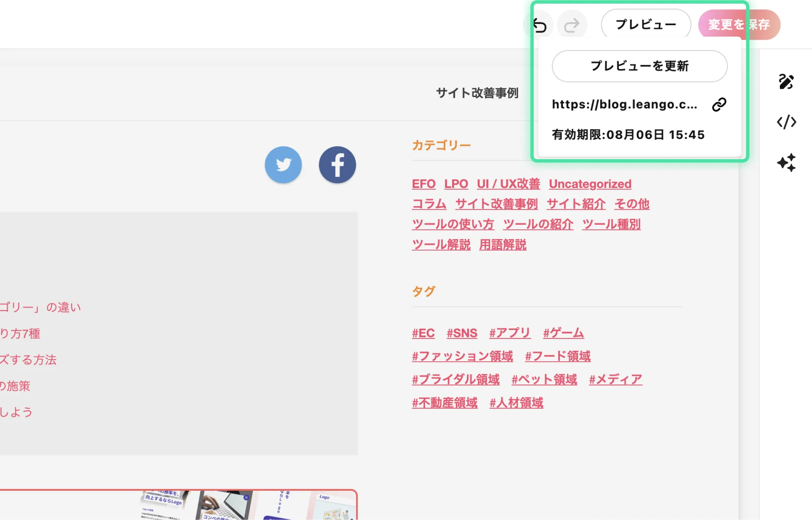Viewport: 812px width, 520px height.
Task: Click the redo arrow icon
Action: click(x=572, y=26)
